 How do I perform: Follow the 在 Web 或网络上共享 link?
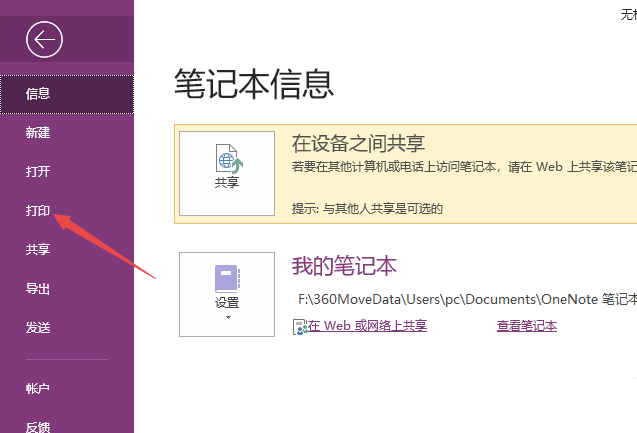[x=367, y=326]
